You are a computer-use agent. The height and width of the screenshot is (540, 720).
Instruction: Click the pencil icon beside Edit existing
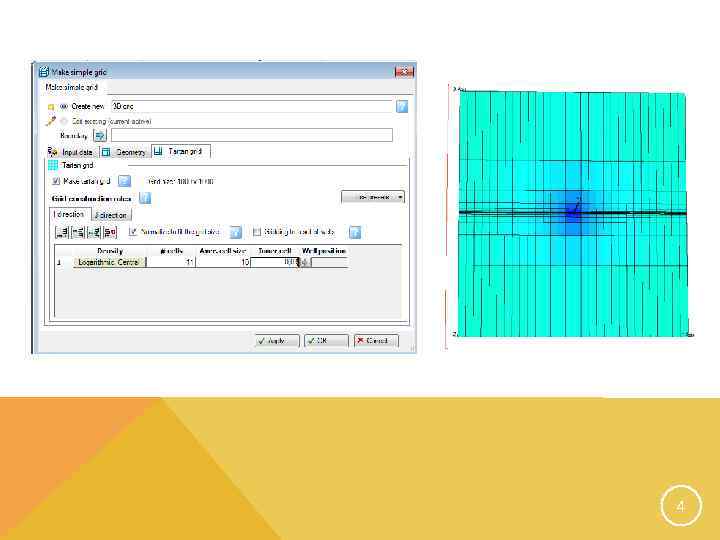click(x=51, y=121)
